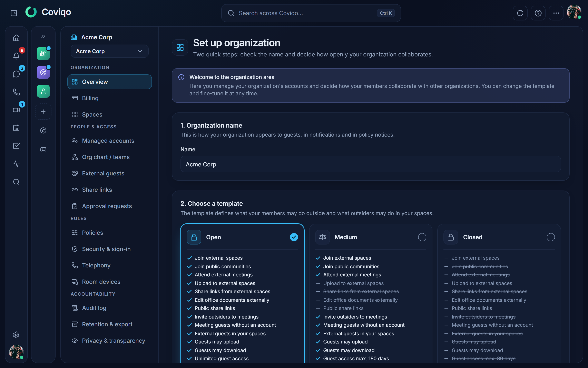588x368 pixels.
Task: Open the game controller icon
Action: coord(43,149)
